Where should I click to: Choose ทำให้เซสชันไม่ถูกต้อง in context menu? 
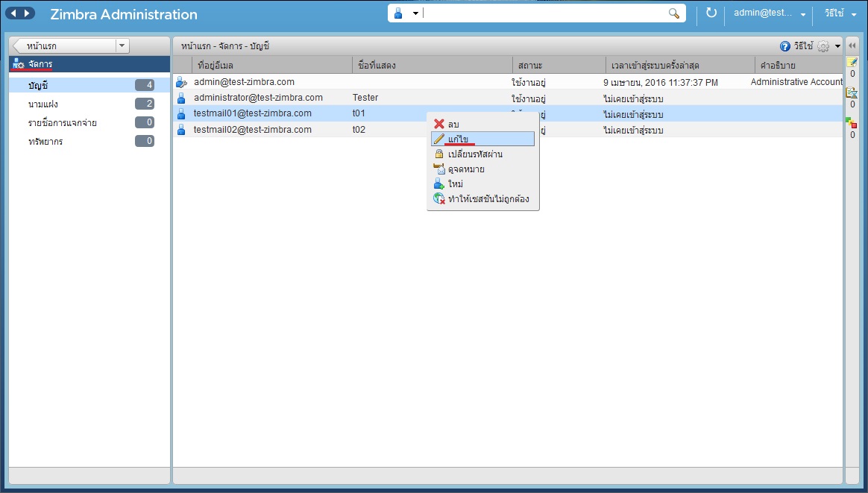click(482, 199)
